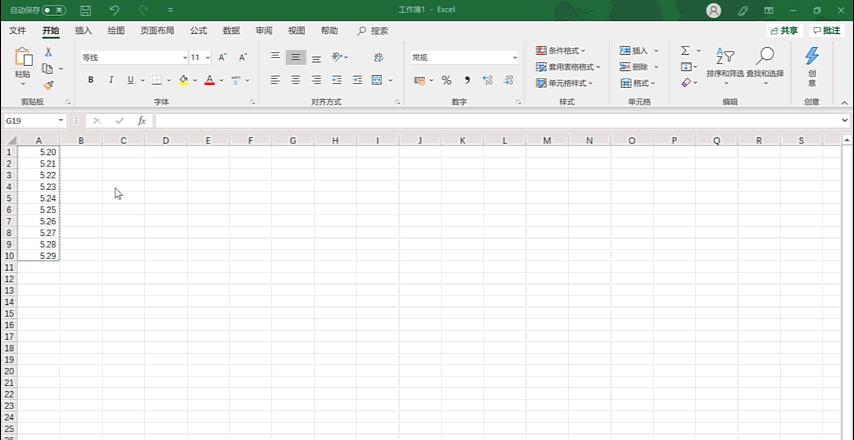Switch to the 数据 tab
This screenshot has width=854, height=440.
(x=231, y=31)
